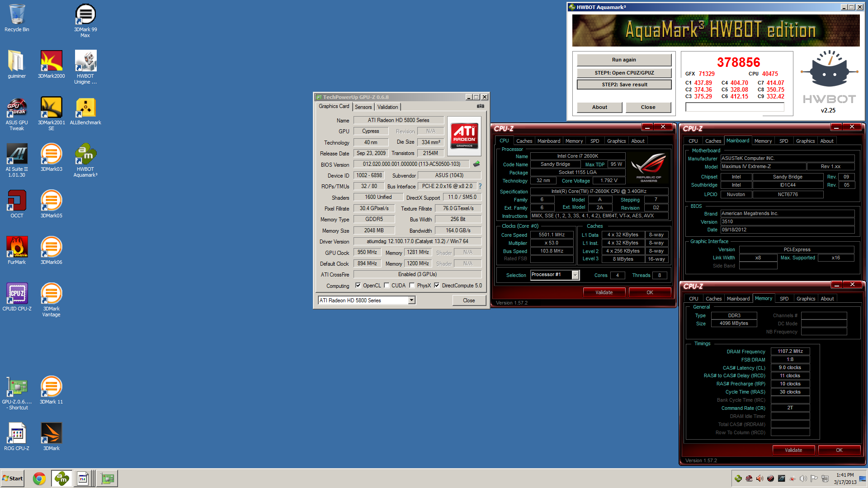This screenshot has width=868, height=488.
Task: Click Validate in the CPU tab window
Action: pos(604,292)
